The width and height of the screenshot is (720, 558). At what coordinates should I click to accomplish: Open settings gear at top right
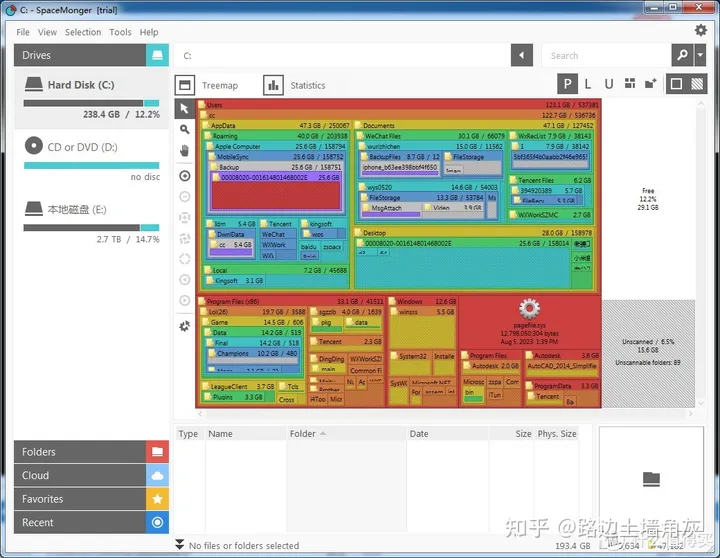[x=701, y=30]
